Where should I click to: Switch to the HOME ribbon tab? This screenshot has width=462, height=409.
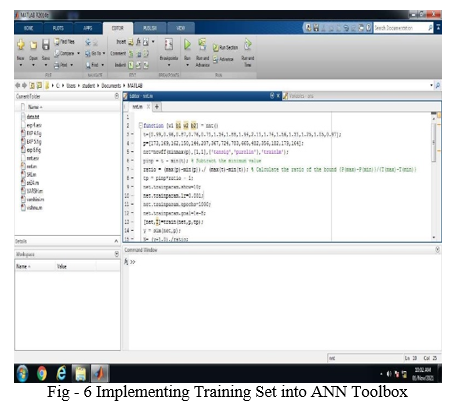click(28, 28)
